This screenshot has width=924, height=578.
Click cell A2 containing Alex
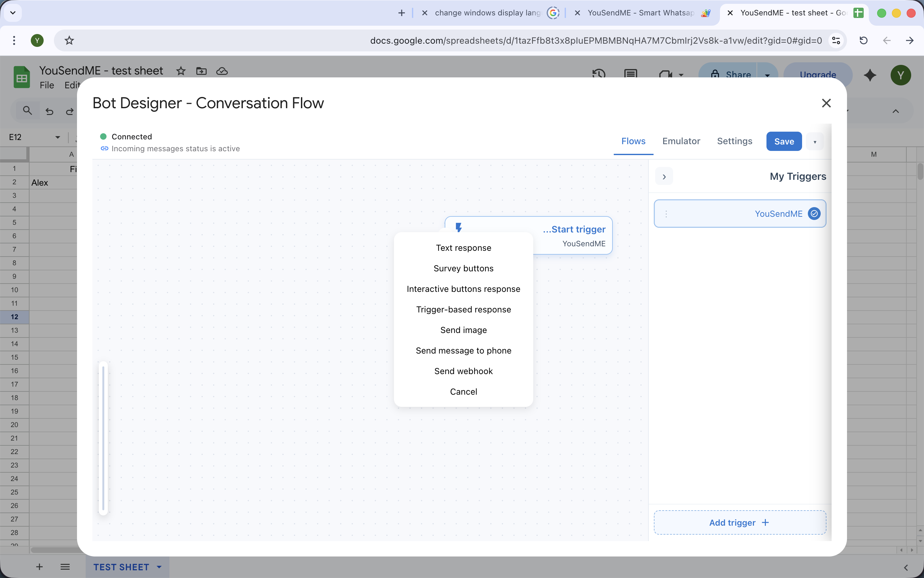(54, 183)
